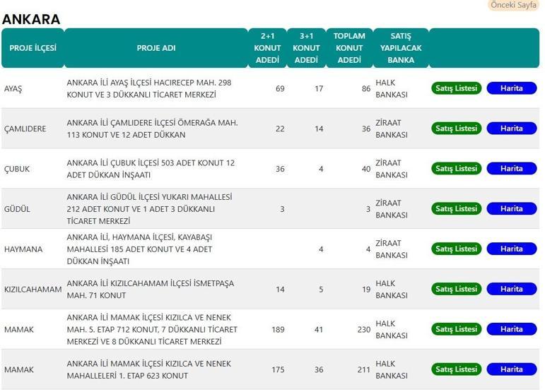Click HALK BANKASI in AYAŞ row
Image resolution: width=545 pixels, height=392 pixels.
point(392,88)
